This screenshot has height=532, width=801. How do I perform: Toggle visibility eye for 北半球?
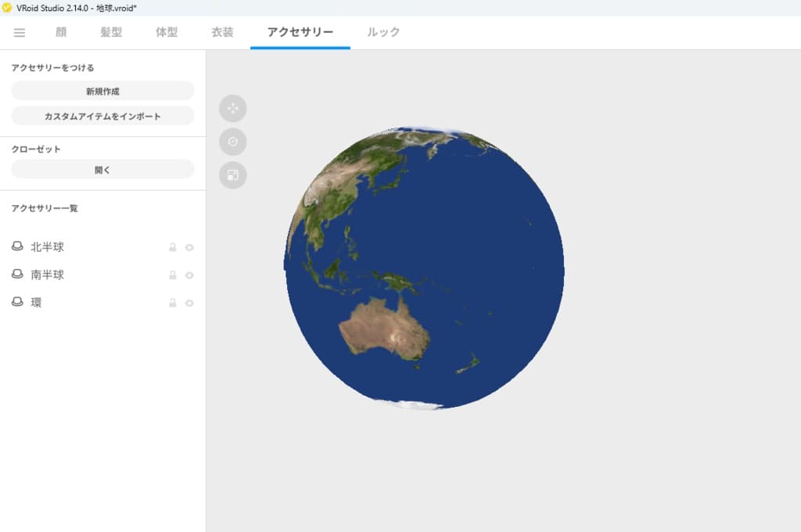(189, 247)
